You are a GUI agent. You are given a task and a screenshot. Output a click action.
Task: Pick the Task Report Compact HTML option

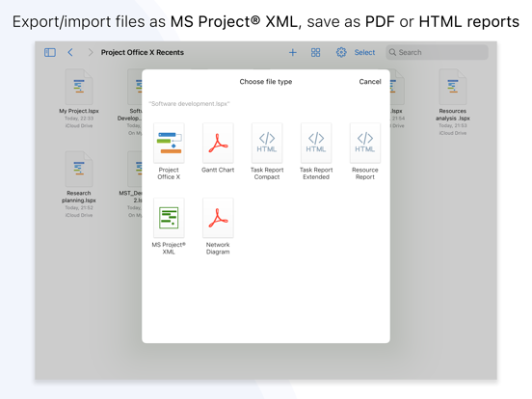pos(267,151)
